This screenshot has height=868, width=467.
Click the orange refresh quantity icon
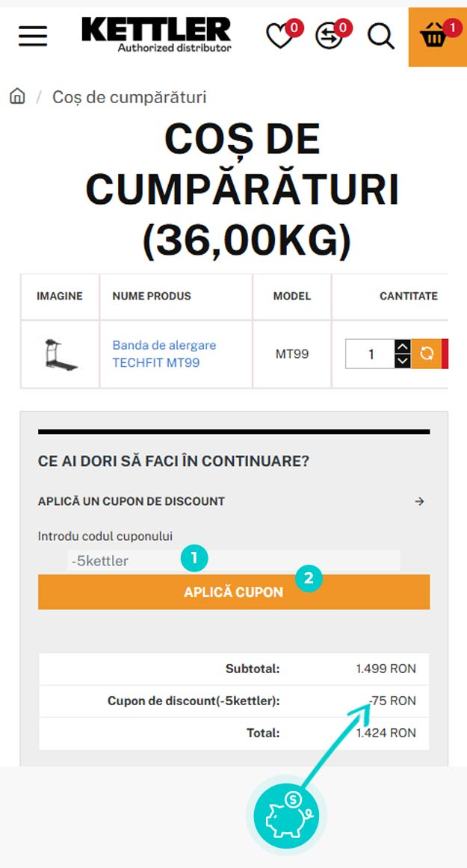point(426,354)
